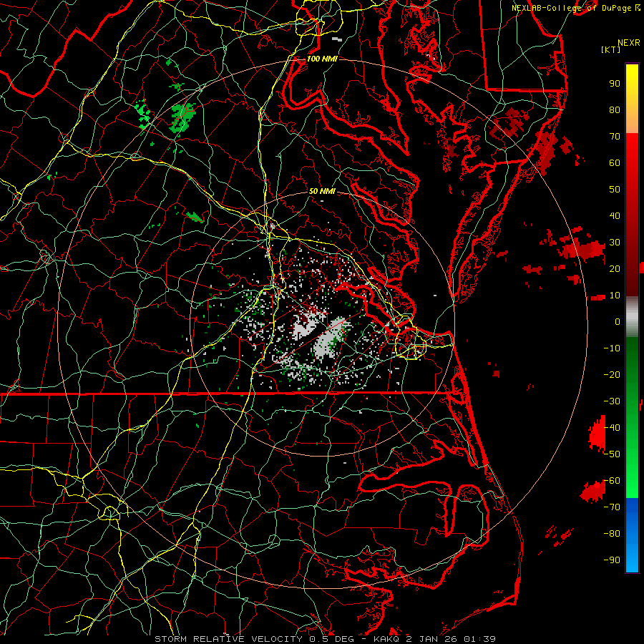The image size is (644, 644).
Task: Click the 40 value on the velocity scale
Action: (615, 216)
